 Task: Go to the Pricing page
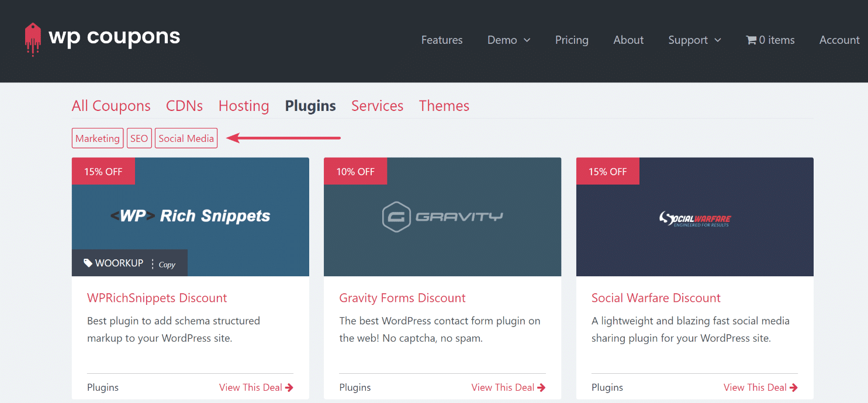572,40
